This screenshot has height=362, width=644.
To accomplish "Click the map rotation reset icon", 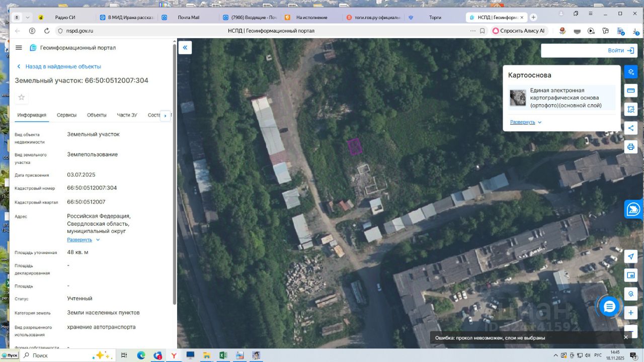I will 631,294.
